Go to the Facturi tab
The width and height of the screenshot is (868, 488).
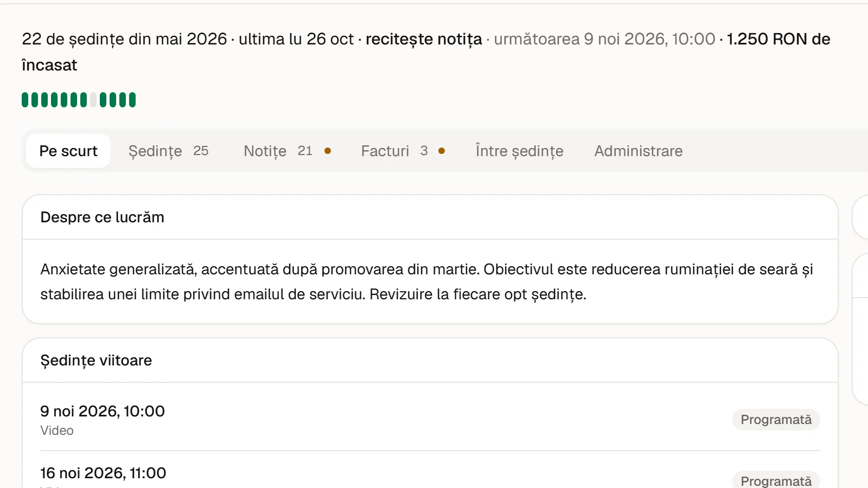pyautogui.click(x=403, y=151)
